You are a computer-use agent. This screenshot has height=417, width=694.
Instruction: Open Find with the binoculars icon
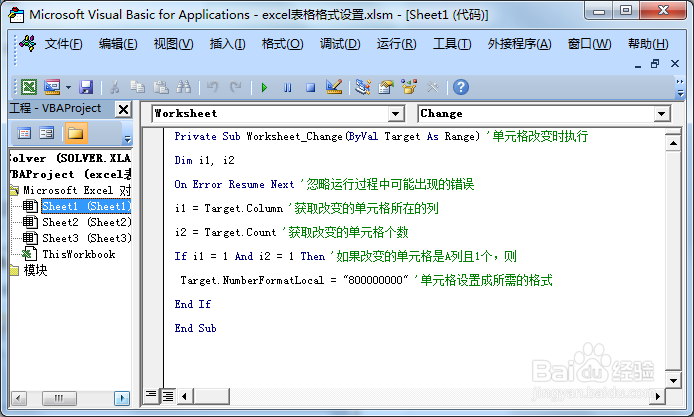[183, 87]
